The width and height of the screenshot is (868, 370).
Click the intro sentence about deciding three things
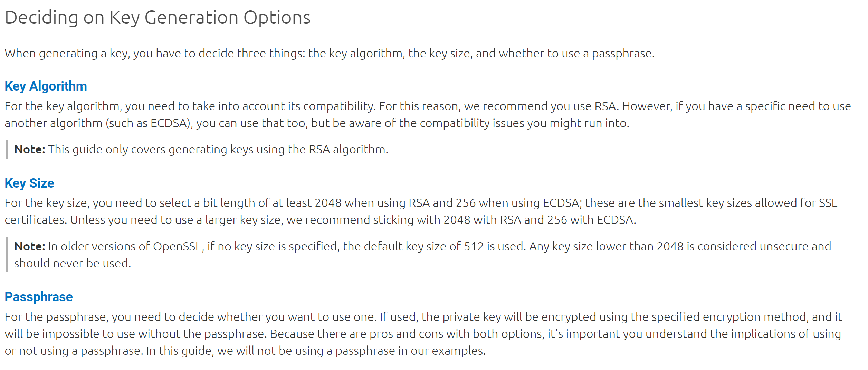[x=330, y=54]
